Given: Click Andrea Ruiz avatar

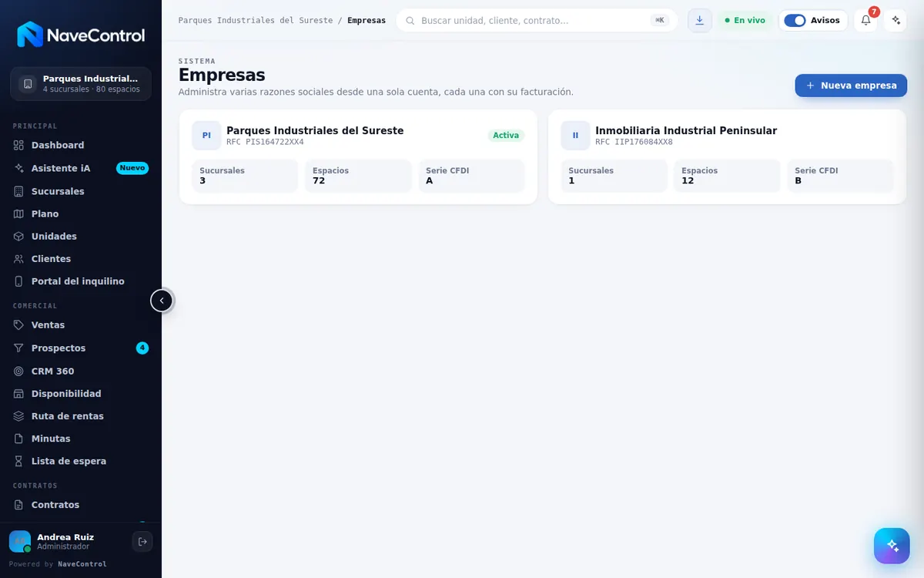Looking at the screenshot, I should tap(20, 542).
